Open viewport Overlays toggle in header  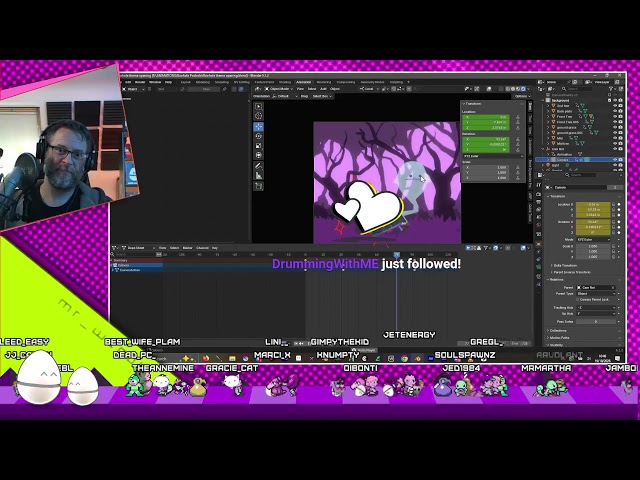coord(489,89)
